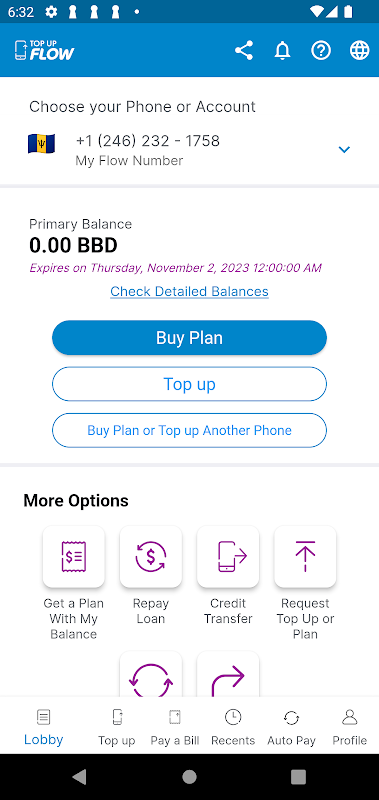Open the Pay a Bill tab

(175, 727)
